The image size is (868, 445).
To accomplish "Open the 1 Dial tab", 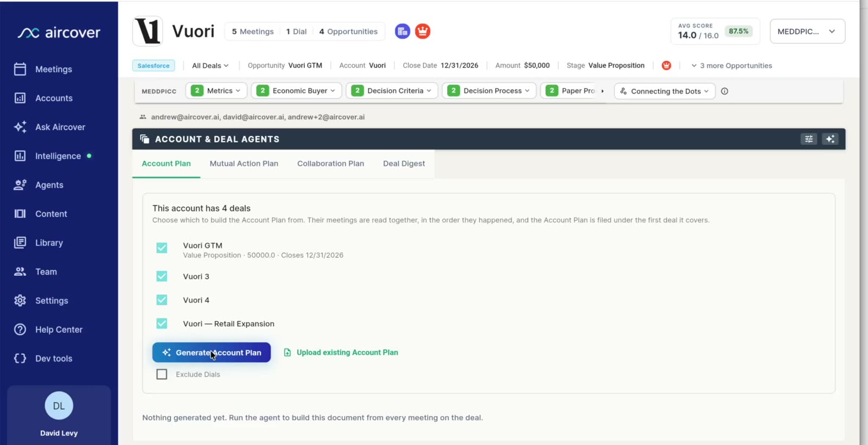I will (x=296, y=31).
